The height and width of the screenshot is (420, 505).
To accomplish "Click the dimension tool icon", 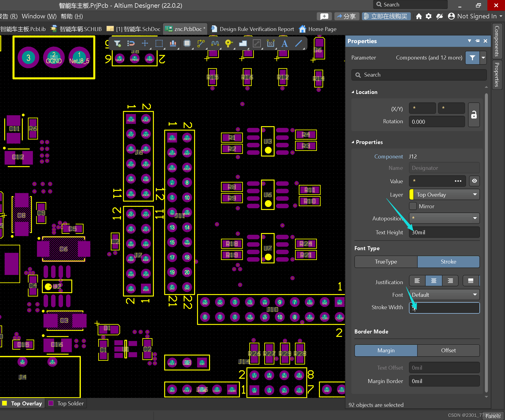I will point(270,43).
